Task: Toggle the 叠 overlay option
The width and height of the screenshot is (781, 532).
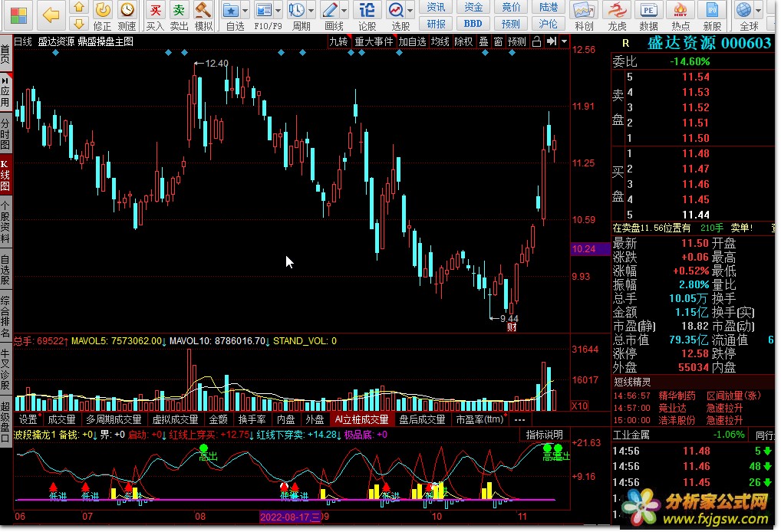Action: [483, 41]
